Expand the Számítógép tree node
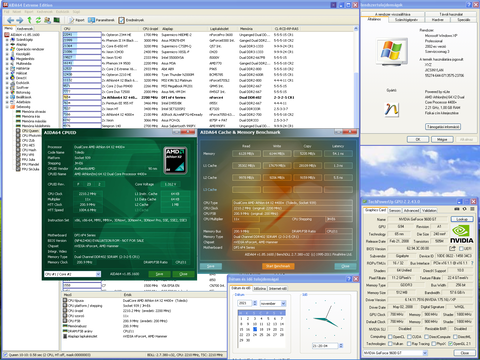This screenshot has height=360, width=480. [7, 40]
